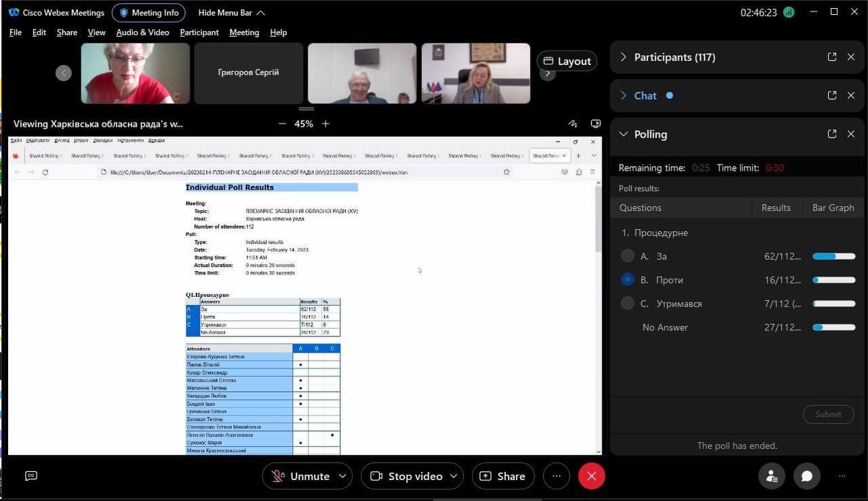Click the Share button
Screen dimensions: 868x501
tap(502, 476)
